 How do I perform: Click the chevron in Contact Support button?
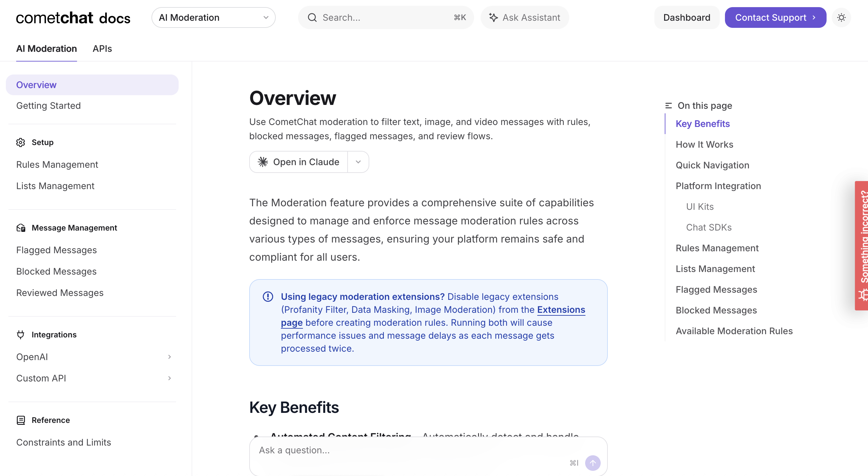tap(814, 17)
